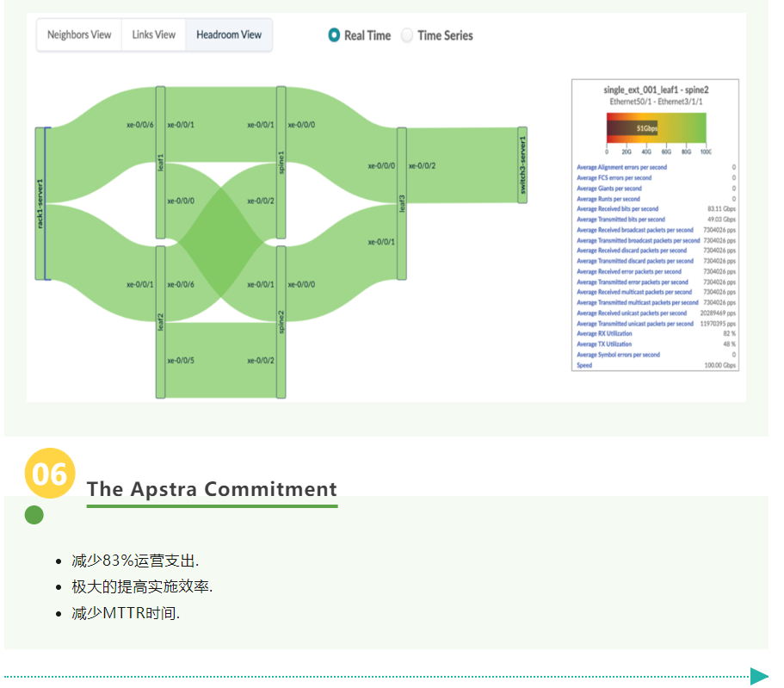The image size is (784, 688).
Task: Click the 49.03 Gbps value
Action: tap(721, 220)
